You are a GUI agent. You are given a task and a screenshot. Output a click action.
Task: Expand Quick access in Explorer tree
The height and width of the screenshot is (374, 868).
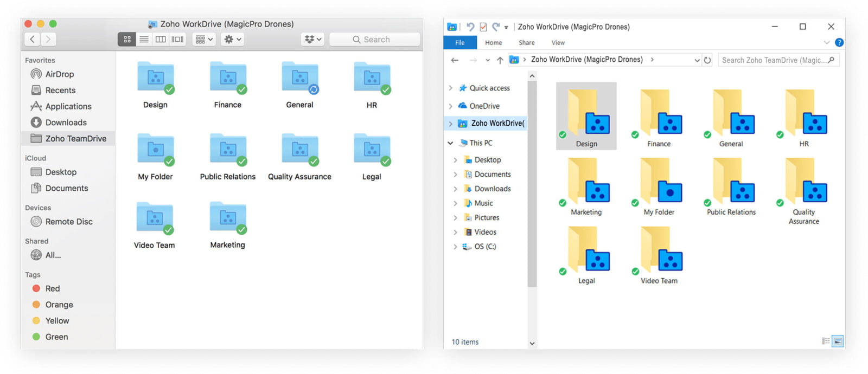click(450, 88)
